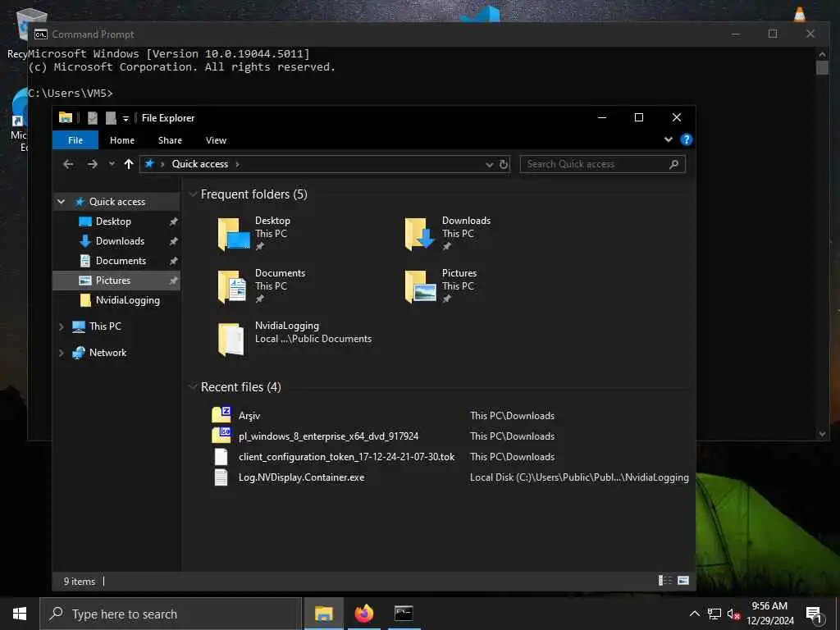
Task: Click File Explorer taskbar icon
Action: [323, 614]
